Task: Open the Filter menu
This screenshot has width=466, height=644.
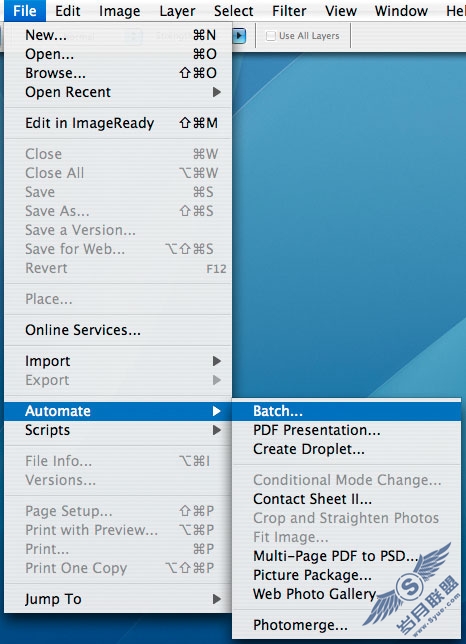Action: tap(289, 11)
